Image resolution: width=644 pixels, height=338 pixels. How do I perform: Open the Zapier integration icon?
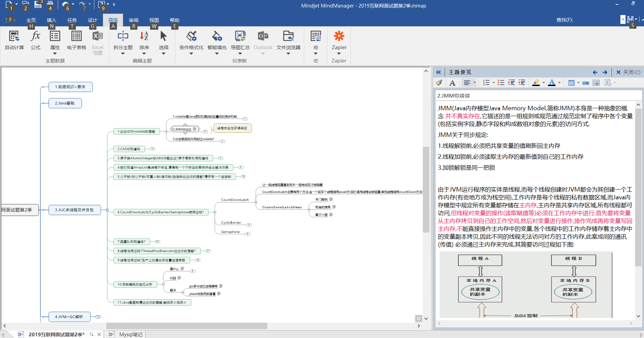tap(339, 36)
